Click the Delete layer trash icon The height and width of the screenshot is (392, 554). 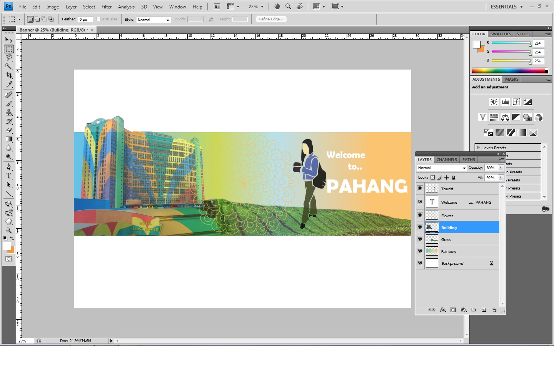494,310
